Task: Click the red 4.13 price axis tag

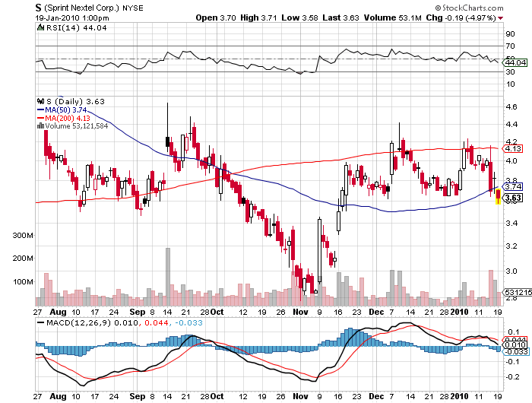Action: point(513,149)
